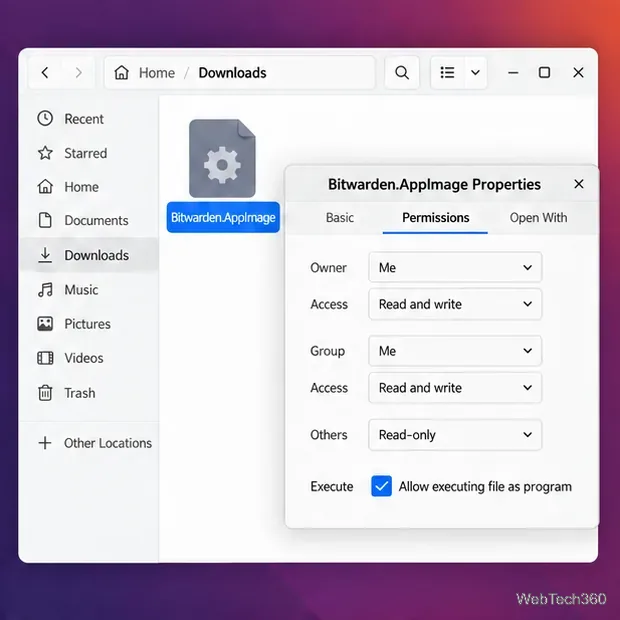Image resolution: width=620 pixels, height=620 pixels.
Task: Toggle Allow executing file as program checkbox
Action: point(381,486)
